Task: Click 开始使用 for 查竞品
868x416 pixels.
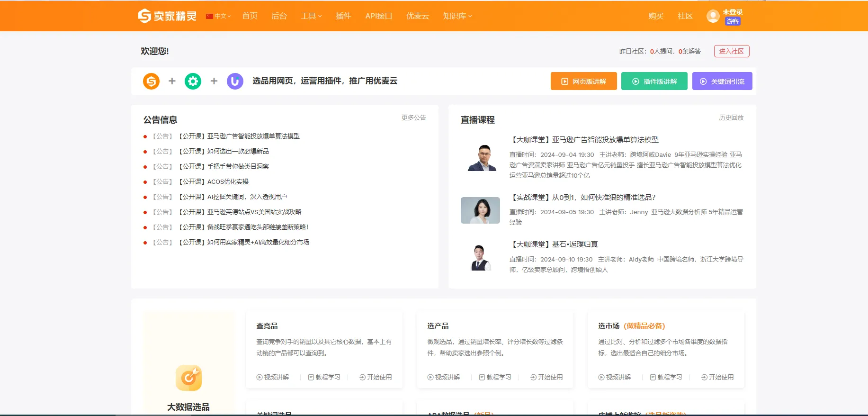Action: [376, 377]
